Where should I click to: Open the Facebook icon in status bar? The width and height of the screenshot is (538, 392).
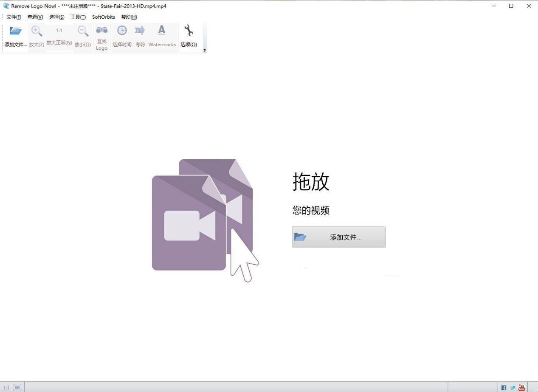(x=504, y=387)
